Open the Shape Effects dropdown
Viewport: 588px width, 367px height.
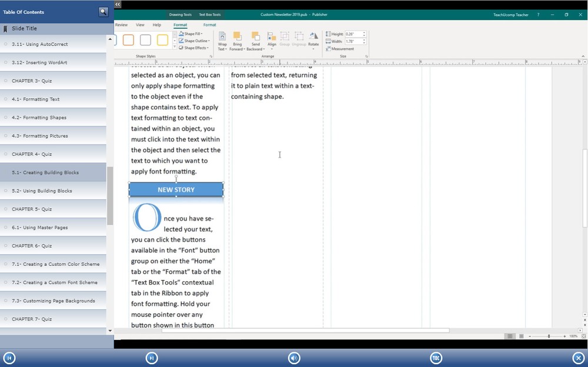pos(193,47)
